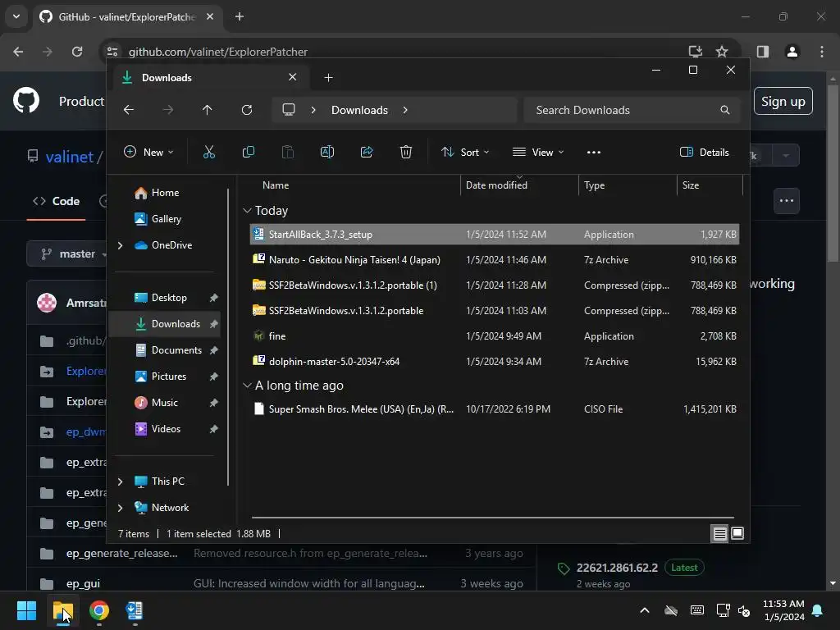This screenshot has height=630, width=840.
Task: Click Sign up on GitHub
Action: tap(783, 101)
